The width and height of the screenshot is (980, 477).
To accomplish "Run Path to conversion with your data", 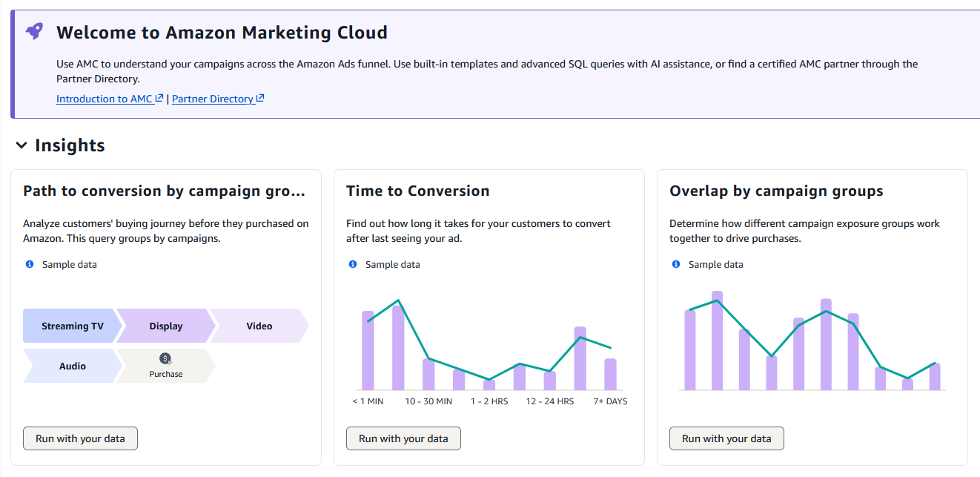I will tap(80, 438).
